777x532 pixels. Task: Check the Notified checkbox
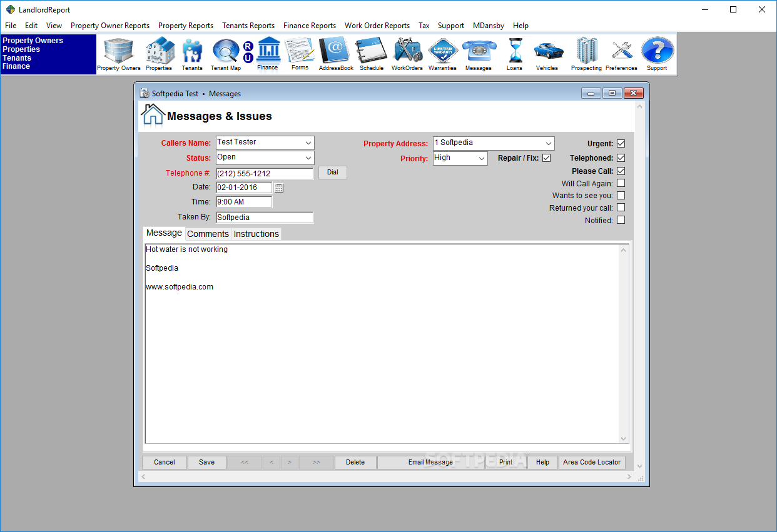[x=621, y=220]
